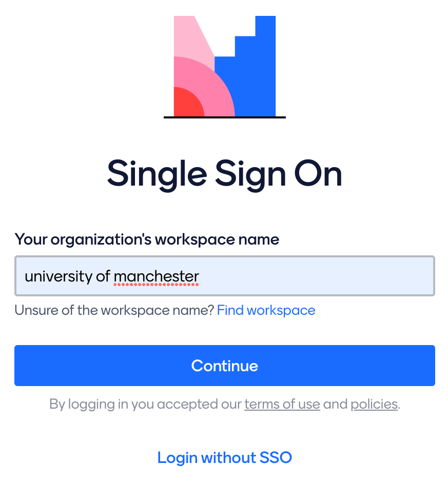Click the black baseline under the logo

tap(224, 117)
